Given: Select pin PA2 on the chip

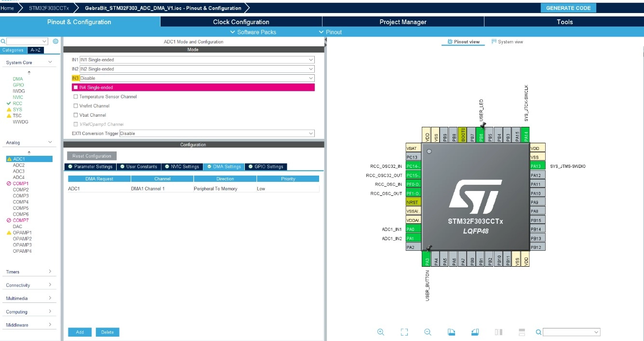Looking at the screenshot, I should [414, 247].
